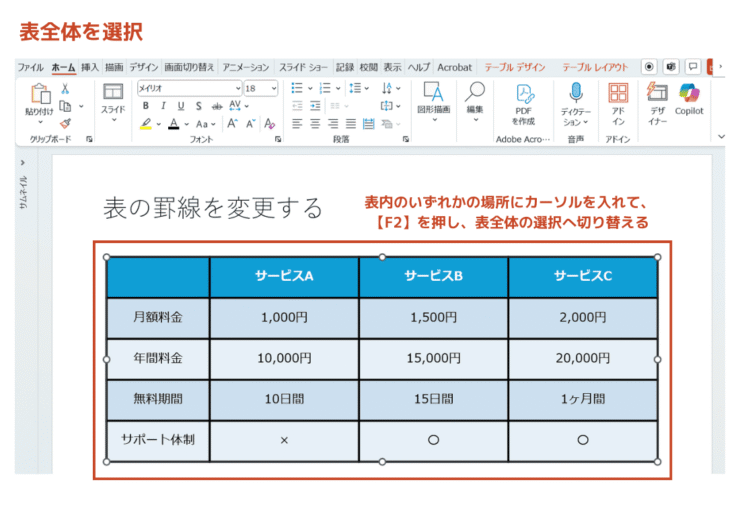Open the comments speech bubble icon
The height and width of the screenshot is (505, 740).
(x=693, y=67)
